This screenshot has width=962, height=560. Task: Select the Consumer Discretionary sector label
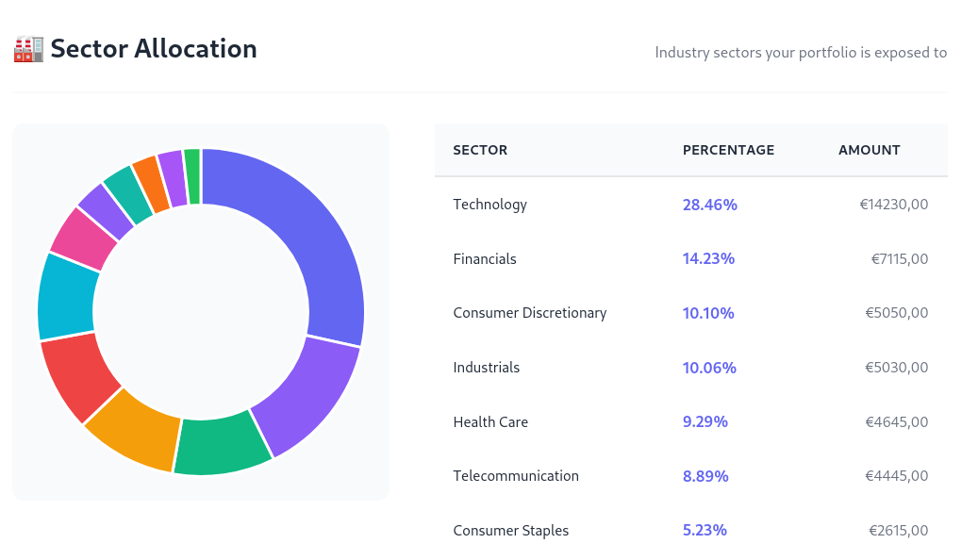pyautogui.click(x=529, y=313)
